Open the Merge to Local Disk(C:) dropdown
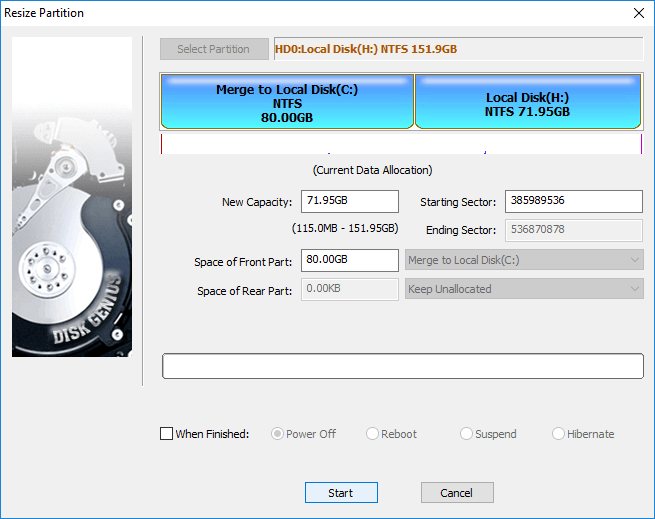 pos(524,260)
